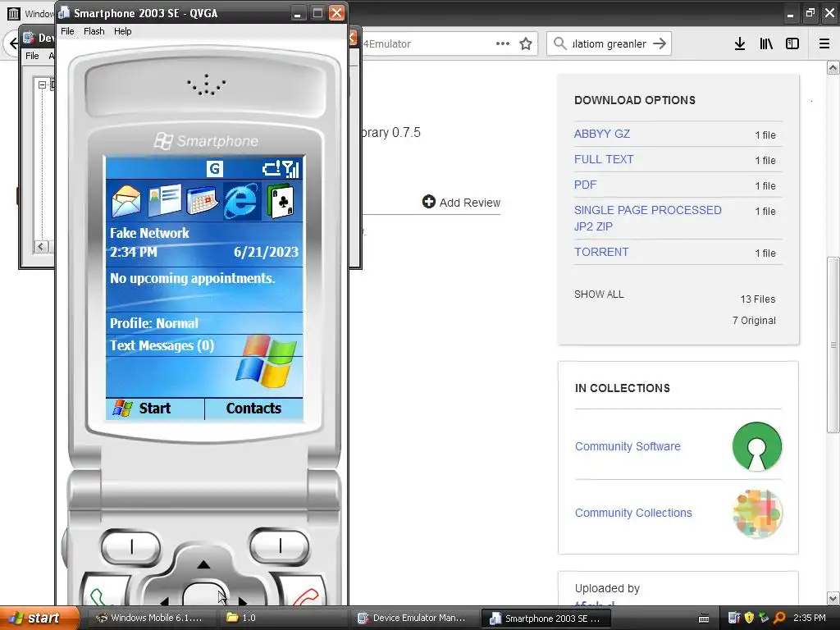Click the security shield tray icon
Image resolution: width=840 pixels, height=630 pixels.
(749, 618)
